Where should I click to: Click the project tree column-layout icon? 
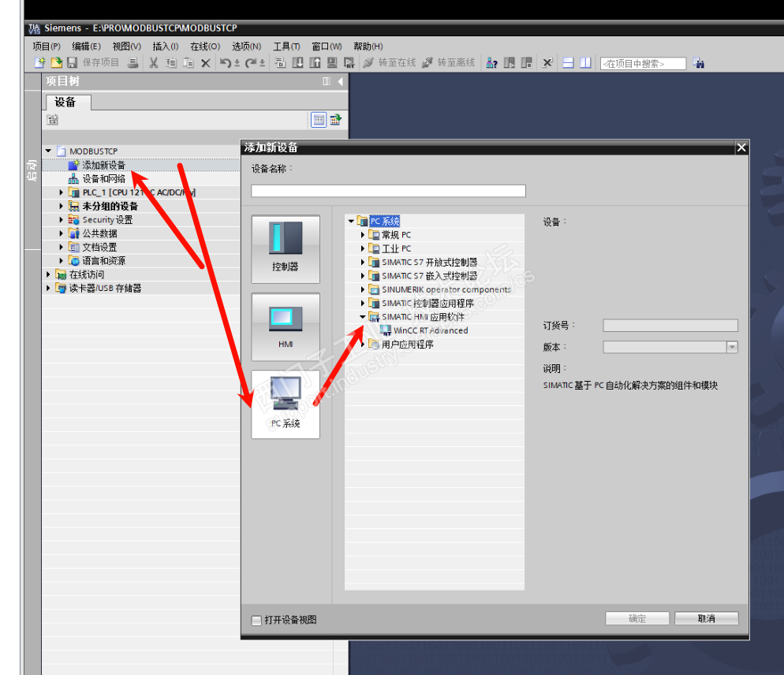click(x=327, y=81)
